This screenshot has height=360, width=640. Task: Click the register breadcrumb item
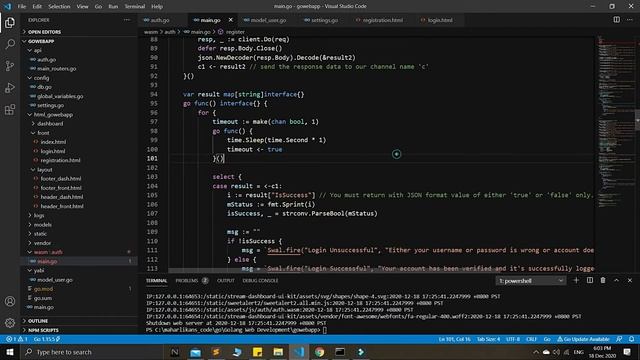[235, 32]
